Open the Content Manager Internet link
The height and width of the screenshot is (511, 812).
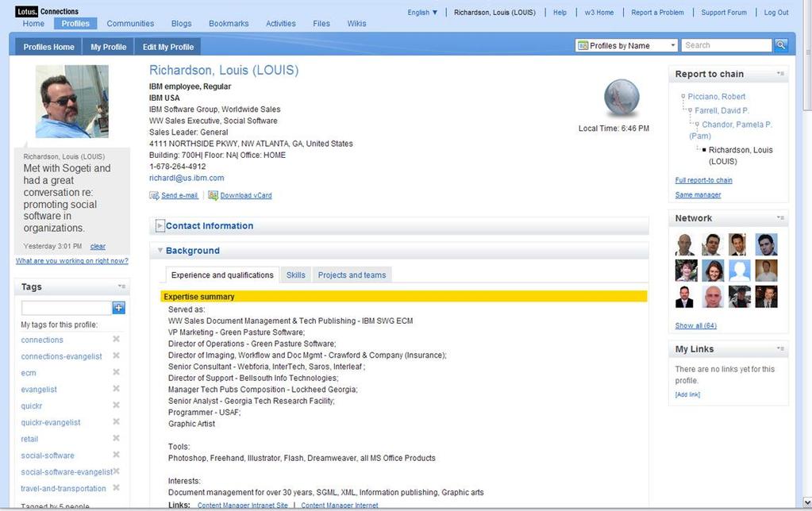[x=340, y=505]
